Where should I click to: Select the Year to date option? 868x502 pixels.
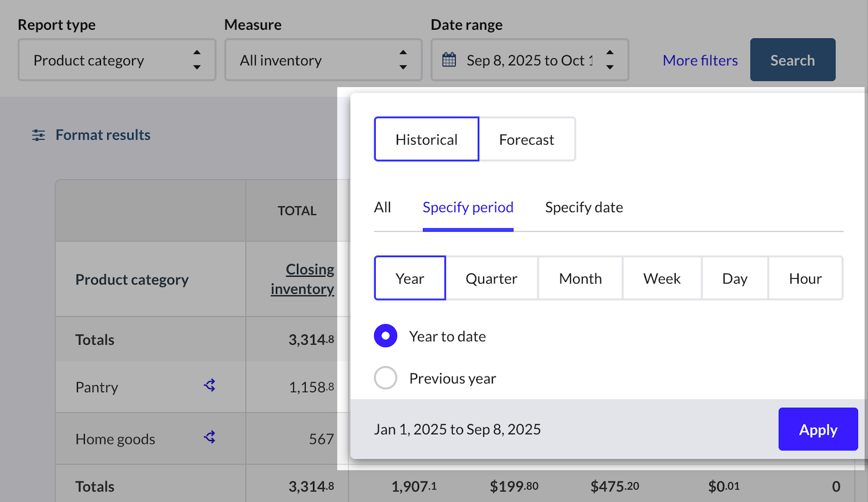(385, 335)
